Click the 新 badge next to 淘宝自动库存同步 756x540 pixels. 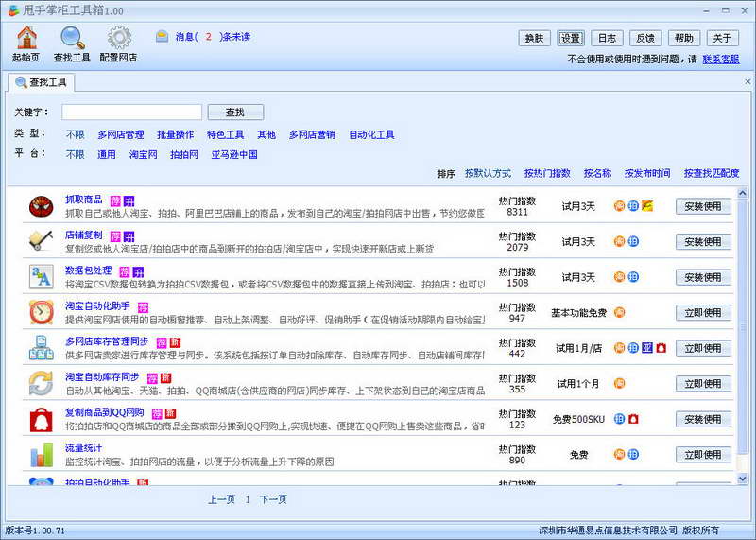pyautogui.click(x=166, y=378)
